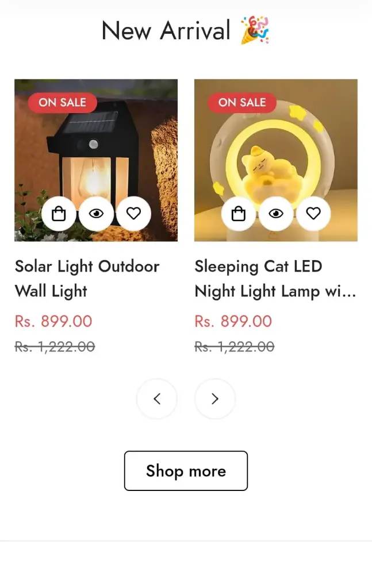Add Sleeping Cat lamp to wishlist

[313, 214]
